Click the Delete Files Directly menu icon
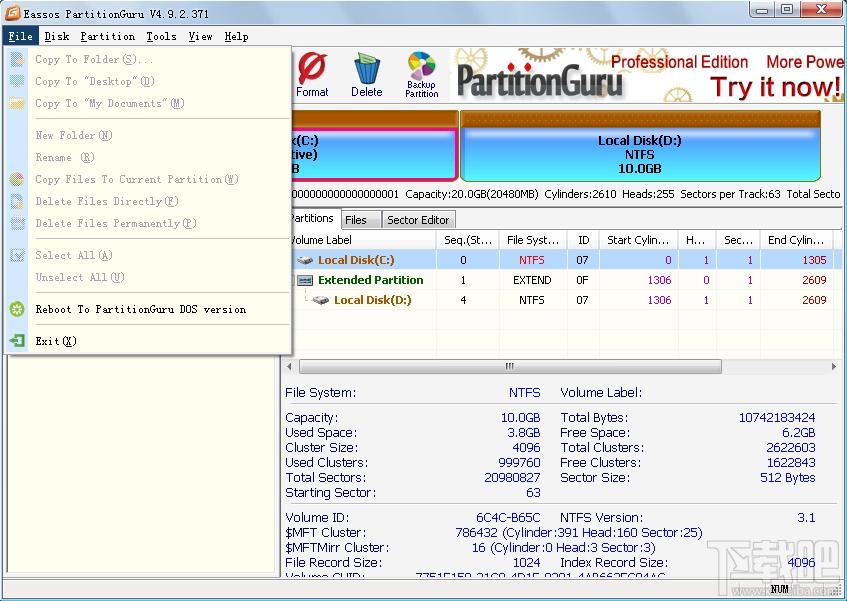The image size is (847, 601). [17, 201]
